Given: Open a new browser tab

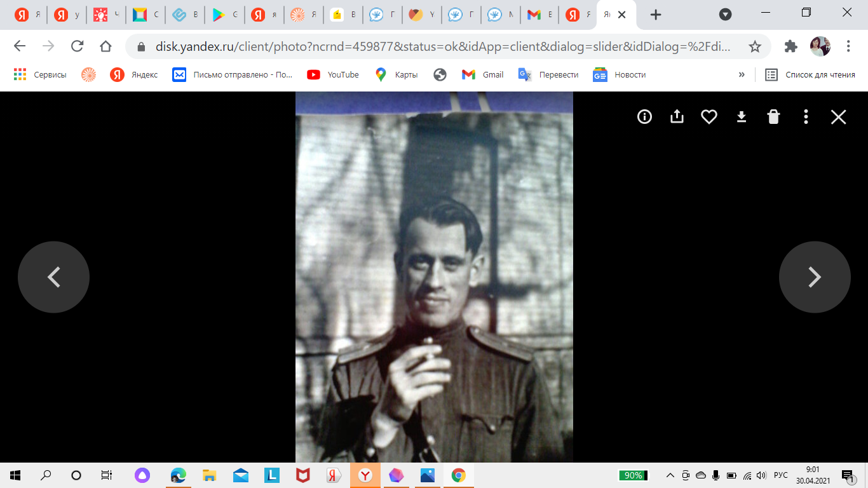Looking at the screenshot, I should 656,15.
